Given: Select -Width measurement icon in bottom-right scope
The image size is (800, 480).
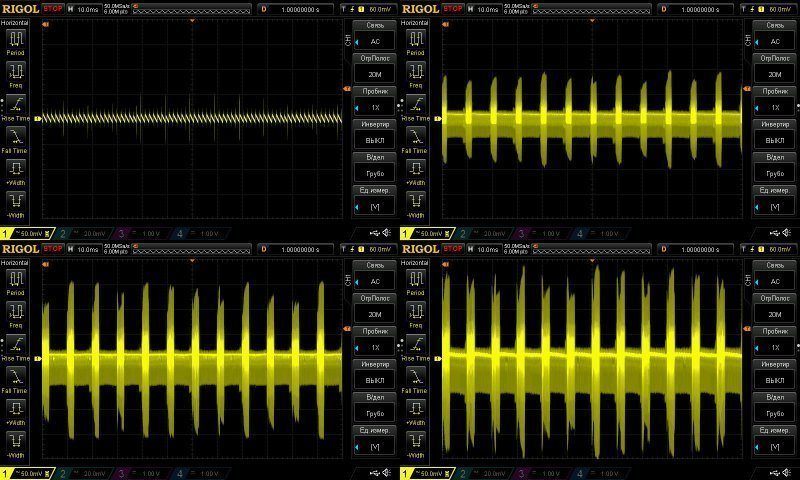Looking at the screenshot, I should (416, 444).
